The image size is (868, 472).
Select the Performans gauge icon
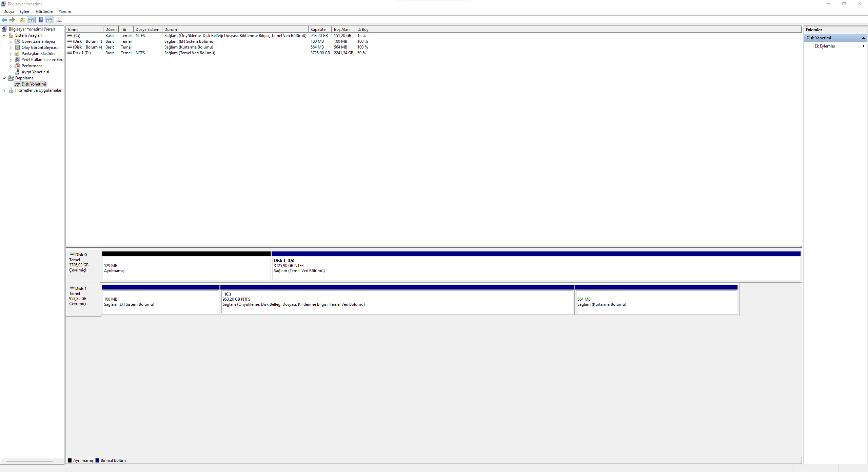pos(17,66)
